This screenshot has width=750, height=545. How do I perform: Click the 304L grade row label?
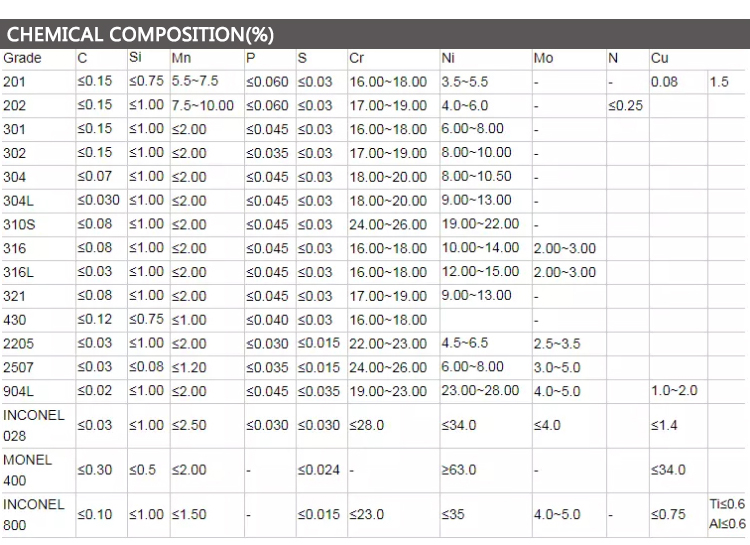click(21, 200)
